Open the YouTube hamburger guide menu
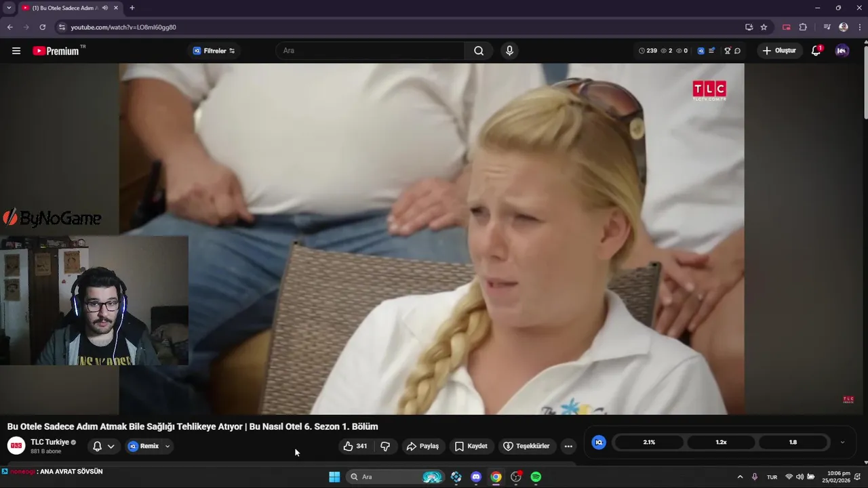 [x=16, y=51]
